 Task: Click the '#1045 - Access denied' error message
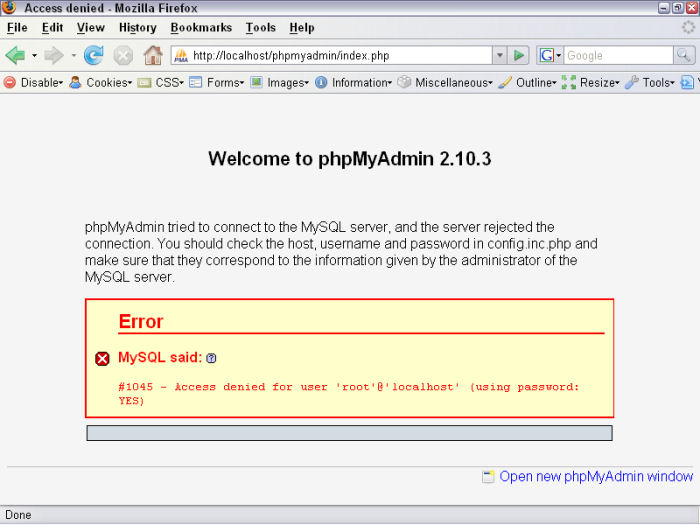tap(348, 393)
